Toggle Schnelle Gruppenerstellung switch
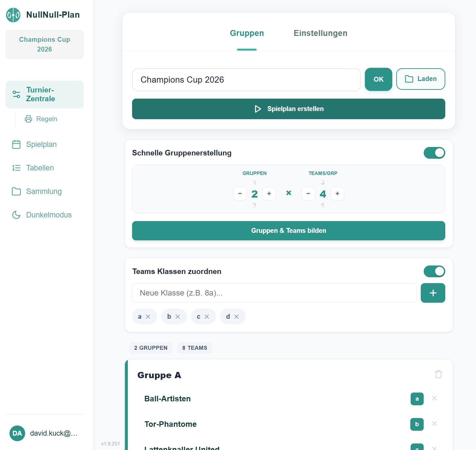The height and width of the screenshot is (450, 476). pos(434,153)
